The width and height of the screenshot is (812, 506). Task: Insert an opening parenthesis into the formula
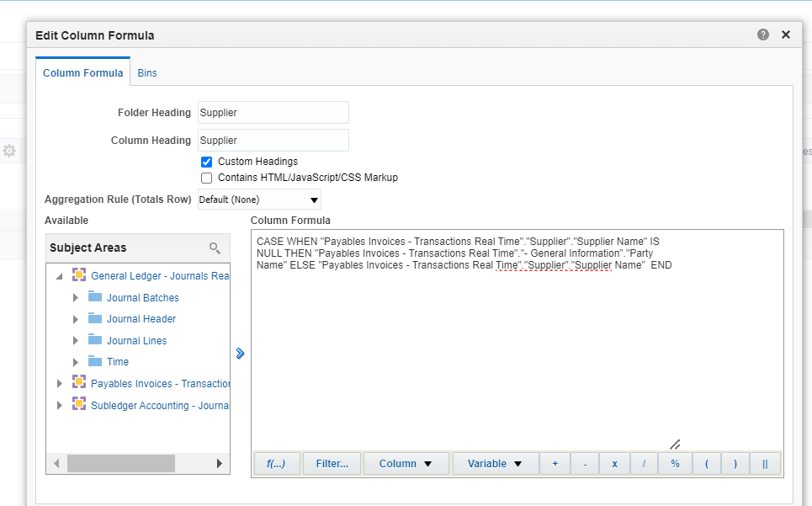click(704, 463)
